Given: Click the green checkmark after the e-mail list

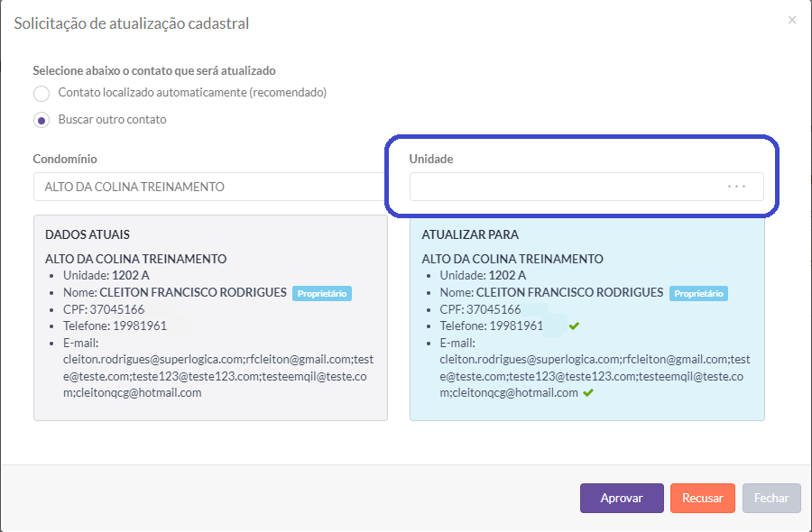Looking at the screenshot, I should (588, 393).
